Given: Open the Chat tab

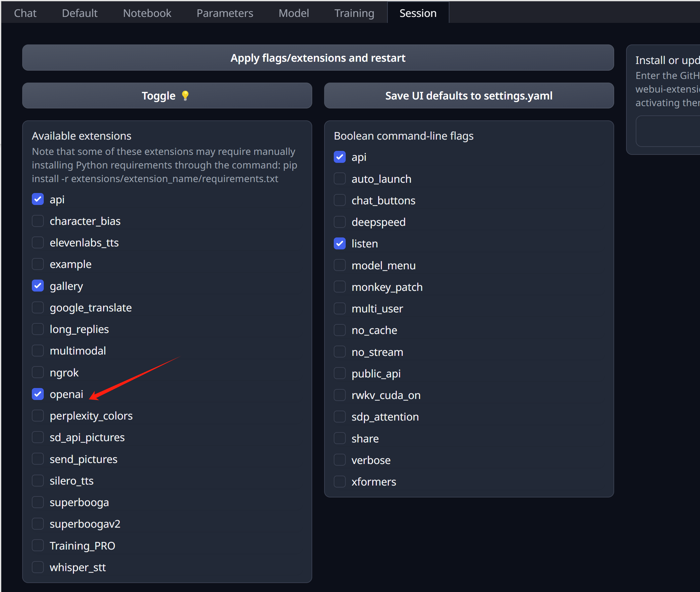Looking at the screenshot, I should click(25, 13).
